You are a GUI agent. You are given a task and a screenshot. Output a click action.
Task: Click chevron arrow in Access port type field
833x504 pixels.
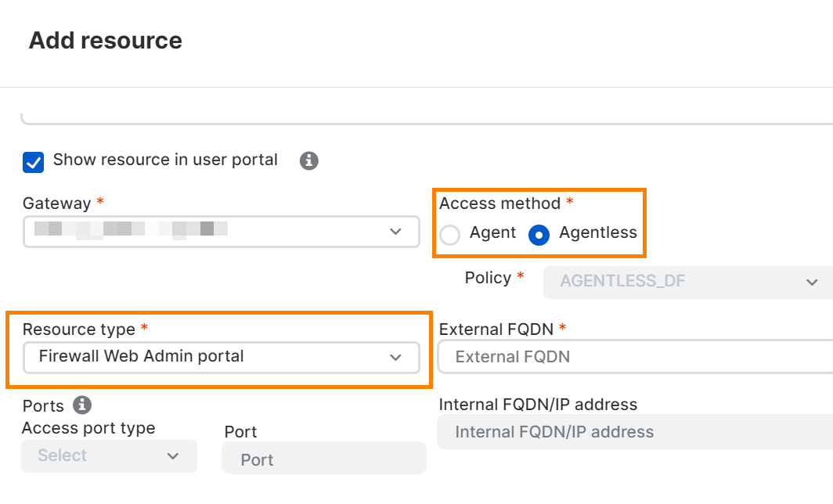pos(173,456)
